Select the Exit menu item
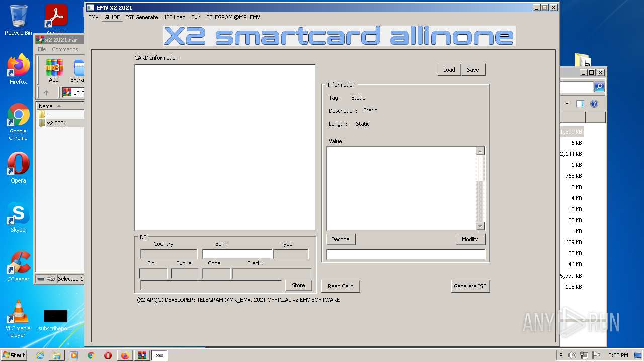 [196, 17]
